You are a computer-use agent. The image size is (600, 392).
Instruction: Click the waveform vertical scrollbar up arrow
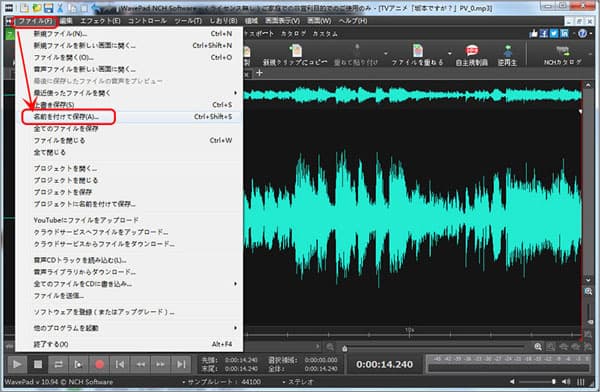(x=589, y=85)
